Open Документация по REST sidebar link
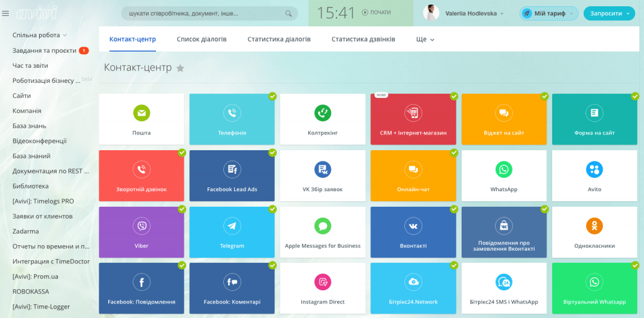644x318 pixels. click(x=51, y=171)
